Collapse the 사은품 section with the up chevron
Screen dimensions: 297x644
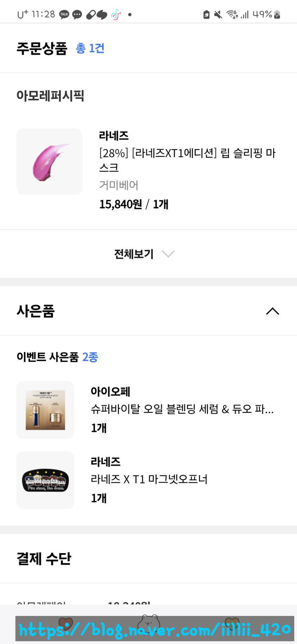click(x=273, y=311)
